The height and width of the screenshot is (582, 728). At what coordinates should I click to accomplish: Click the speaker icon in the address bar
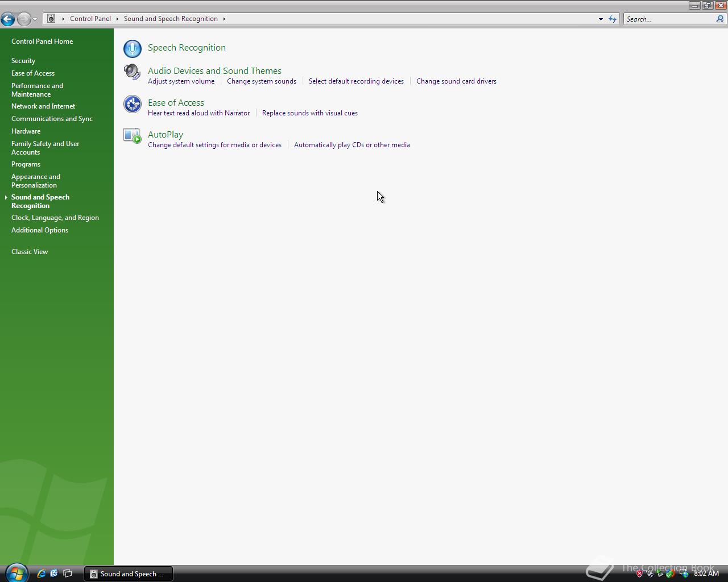click(51, 19)
